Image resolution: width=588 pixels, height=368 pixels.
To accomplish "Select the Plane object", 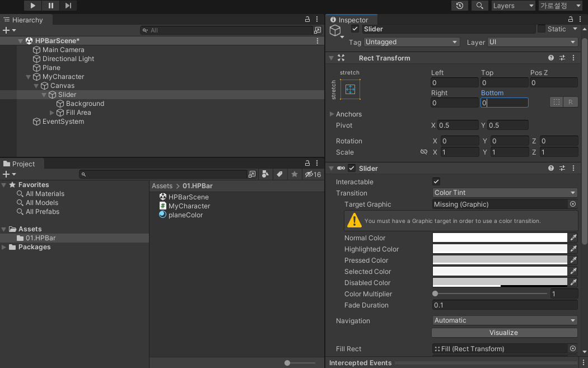I will pyautogui.click(x=51, y=68).
